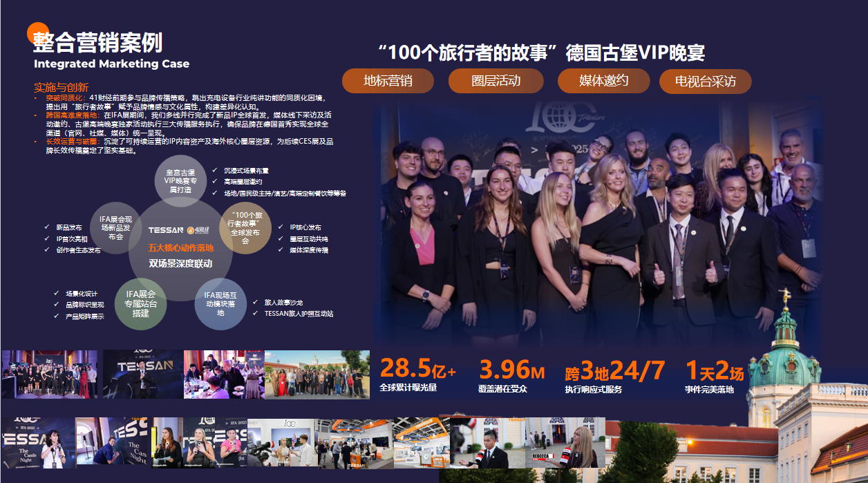Open the Castle Night woman with microphone thumbnail
This screenshot has height=483, width=868.
[37, 442]
